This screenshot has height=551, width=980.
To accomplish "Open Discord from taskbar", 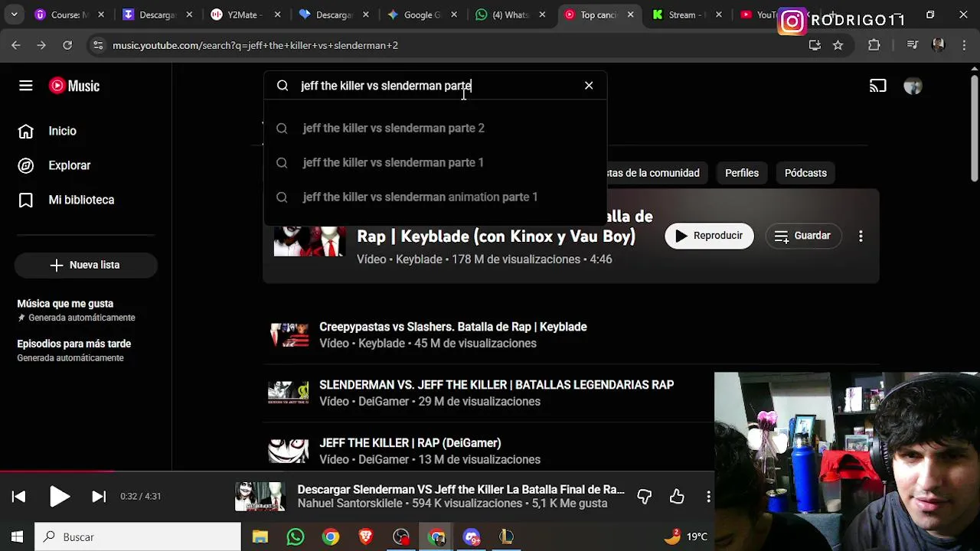I will click(x=472, y=537).
